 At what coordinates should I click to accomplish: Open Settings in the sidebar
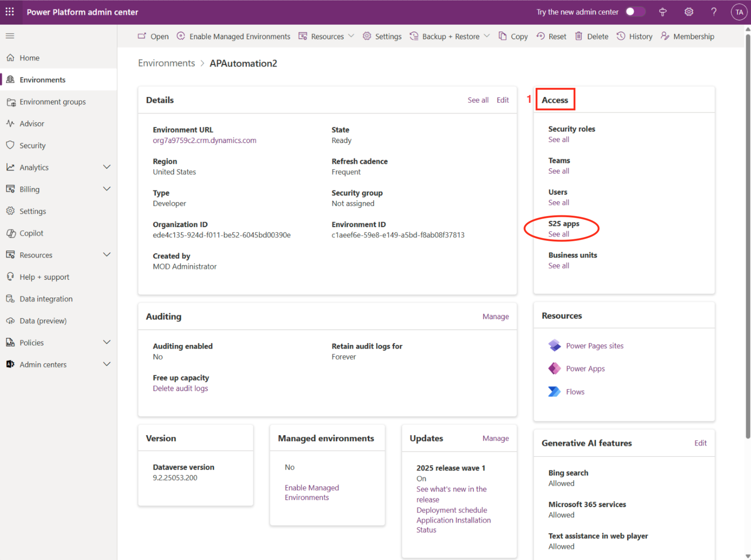59,211
